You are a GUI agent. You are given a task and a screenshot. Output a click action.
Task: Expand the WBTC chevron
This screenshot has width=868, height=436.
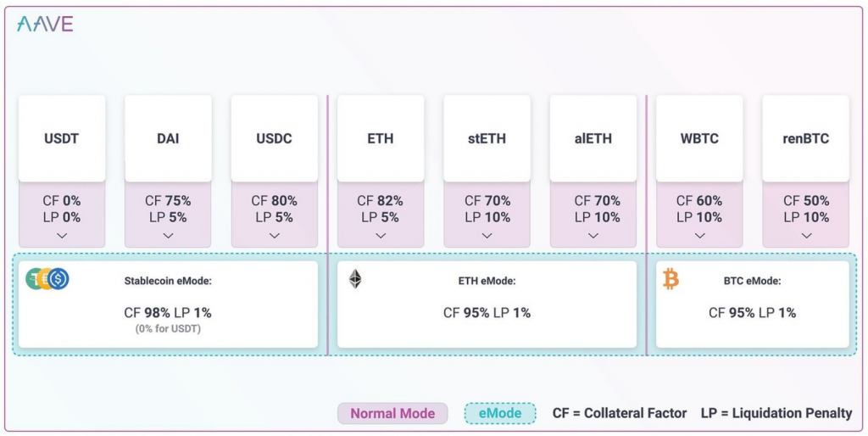(x=699, y=236)
